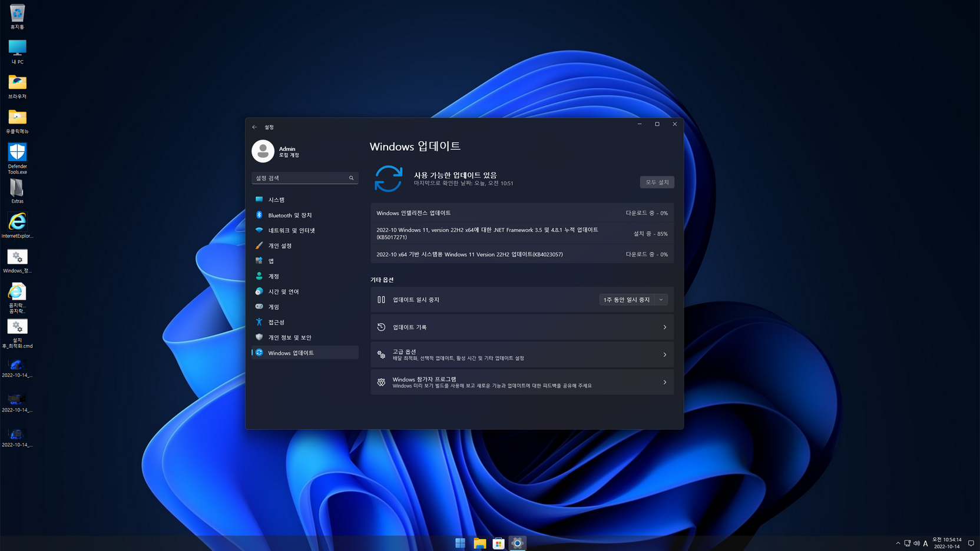
Task: Click the Insider program icon
Action: (x=381, y=382)
